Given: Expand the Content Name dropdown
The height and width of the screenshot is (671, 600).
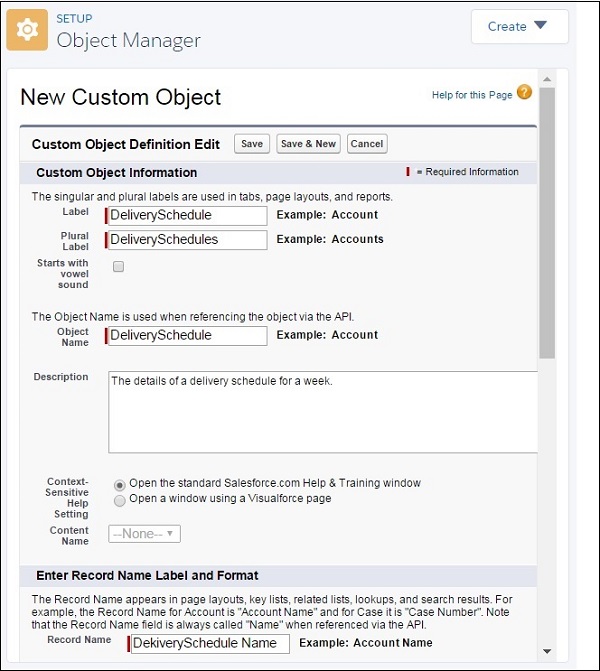Looking at the screenshot, I should pos(145,534).
